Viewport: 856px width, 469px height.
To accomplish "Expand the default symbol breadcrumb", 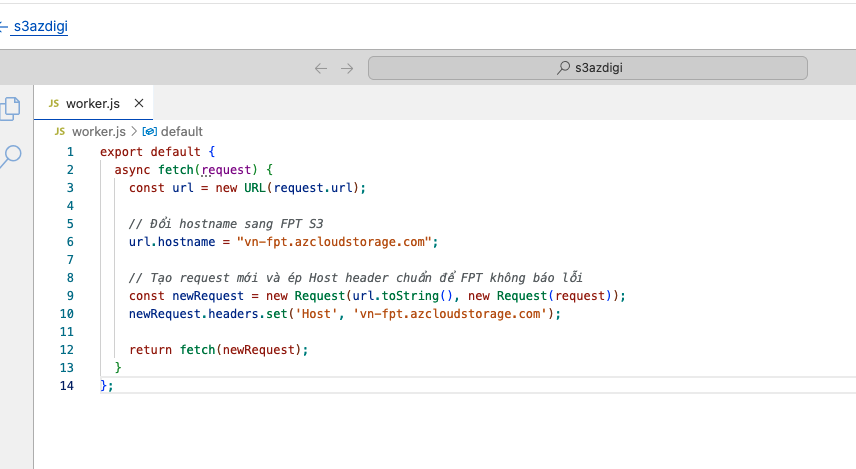I will click(x=182, y=131).
